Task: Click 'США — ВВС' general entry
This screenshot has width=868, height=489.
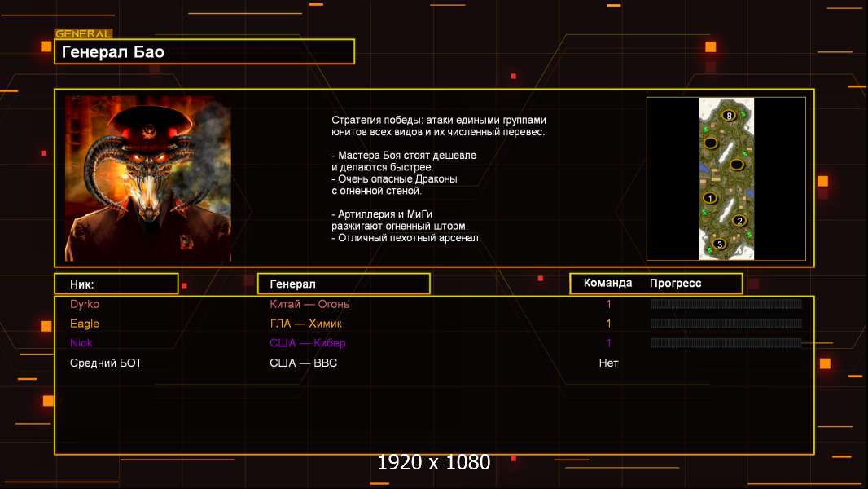Action: click(304, 363)
